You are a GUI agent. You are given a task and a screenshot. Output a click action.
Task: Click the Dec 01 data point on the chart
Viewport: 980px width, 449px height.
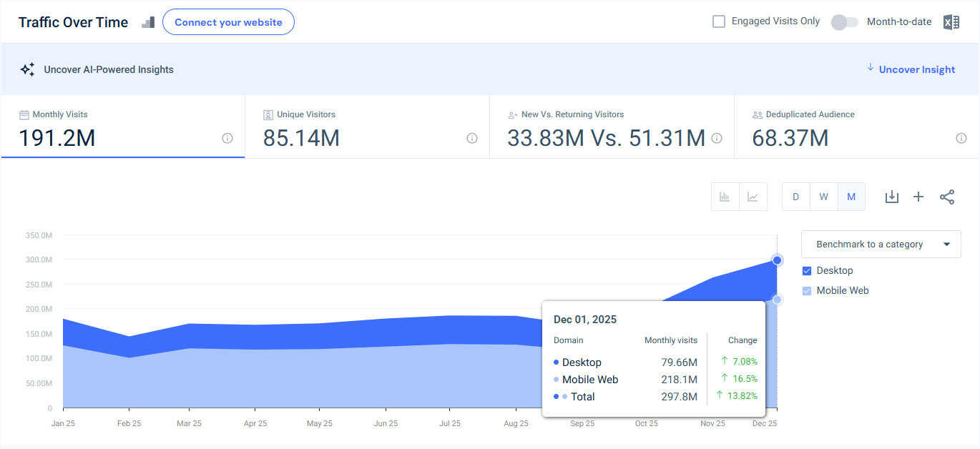coord(777,260)
